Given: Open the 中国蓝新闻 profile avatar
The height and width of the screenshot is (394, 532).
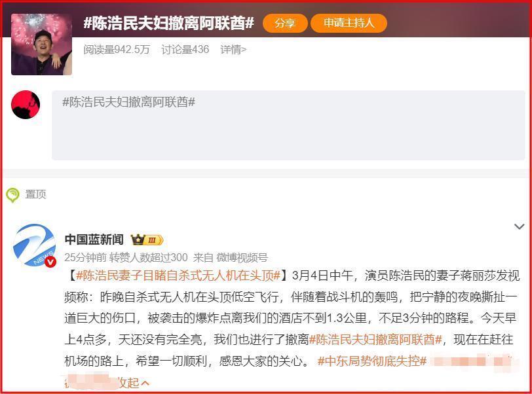Looking at the screenshot, I should [34, 245].
